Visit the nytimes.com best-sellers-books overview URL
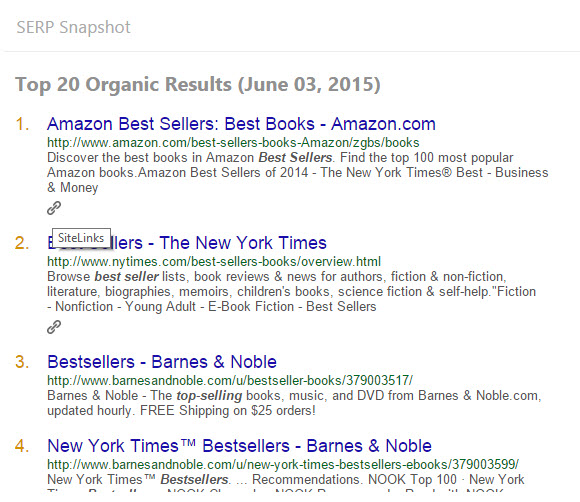Screen dimensions: 580x502 [x=214, y=262]
